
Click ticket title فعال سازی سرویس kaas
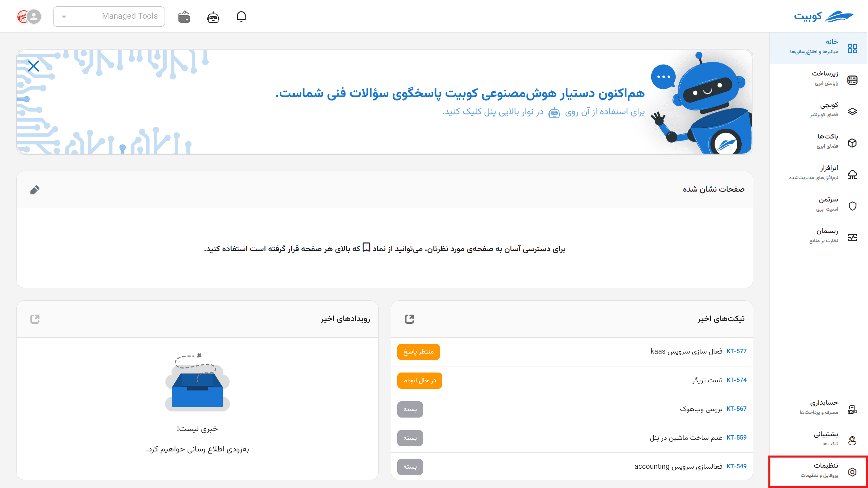(686, 351)
